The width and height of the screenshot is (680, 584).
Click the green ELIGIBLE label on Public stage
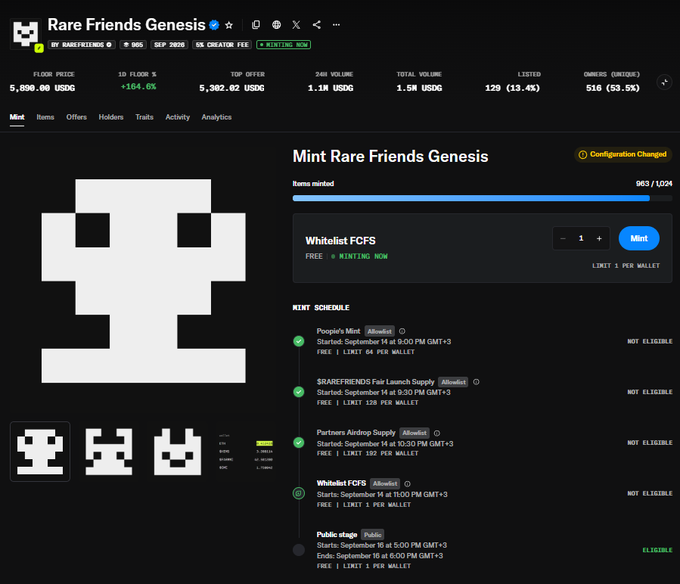click(x=657, y=550)
